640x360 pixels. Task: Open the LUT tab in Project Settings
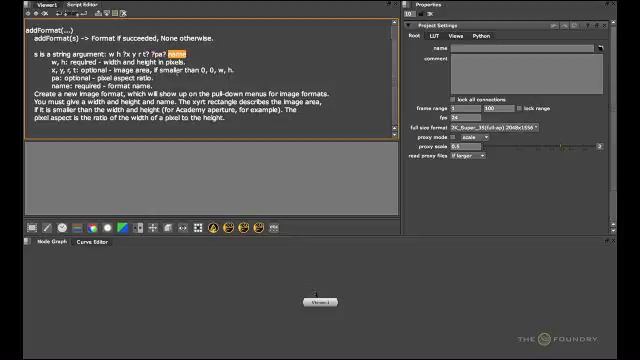[434, 36]
